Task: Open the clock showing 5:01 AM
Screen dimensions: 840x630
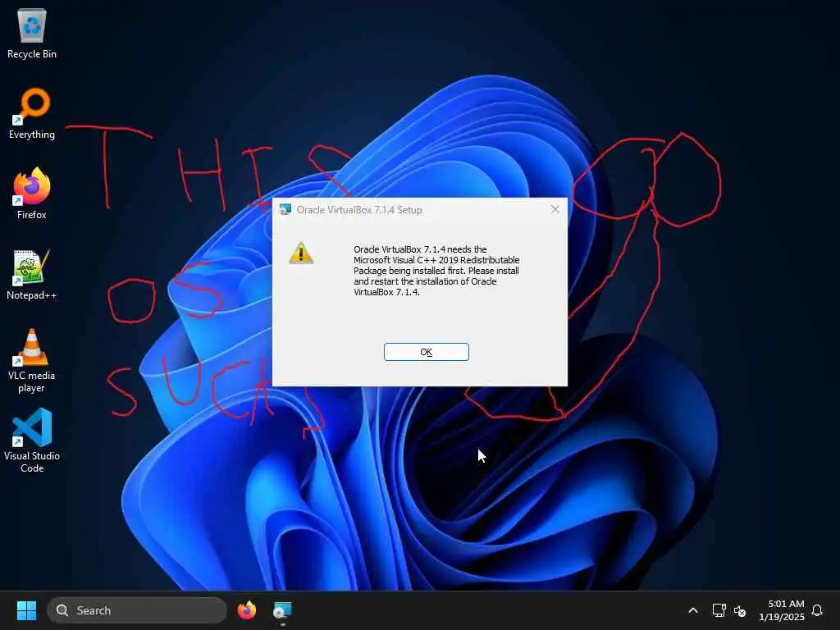Action: 782,610
